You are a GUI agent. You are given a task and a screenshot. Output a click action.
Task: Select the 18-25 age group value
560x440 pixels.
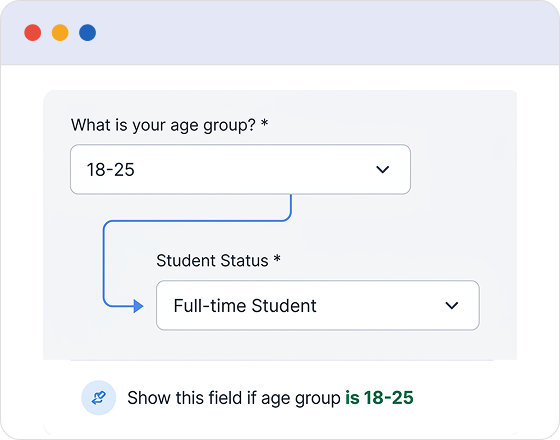(110, 170)
